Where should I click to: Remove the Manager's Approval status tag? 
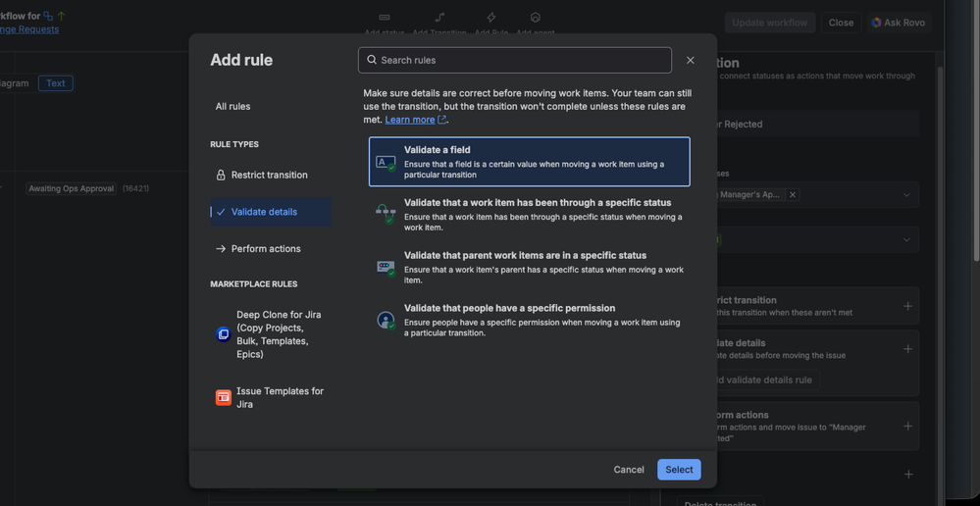793,195
